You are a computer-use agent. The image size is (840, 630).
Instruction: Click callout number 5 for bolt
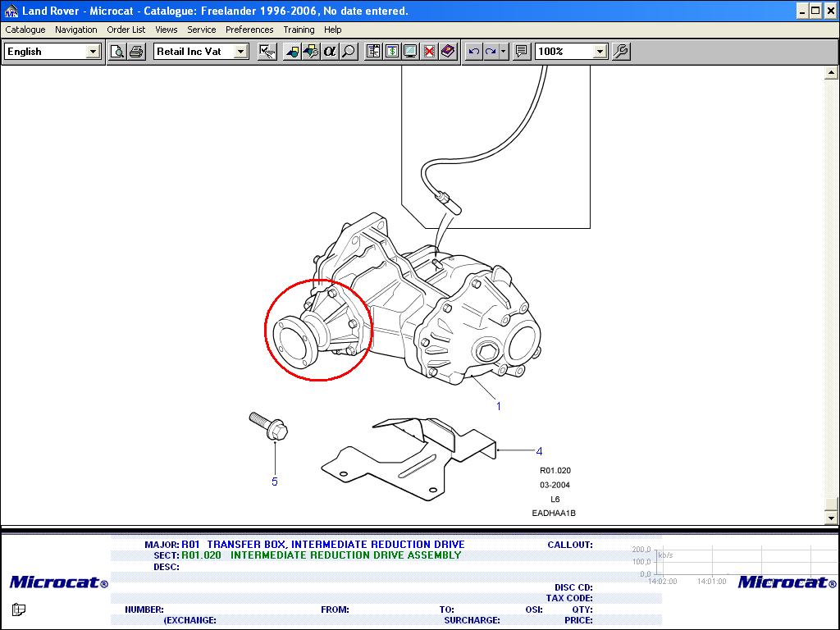pos(275,482)
